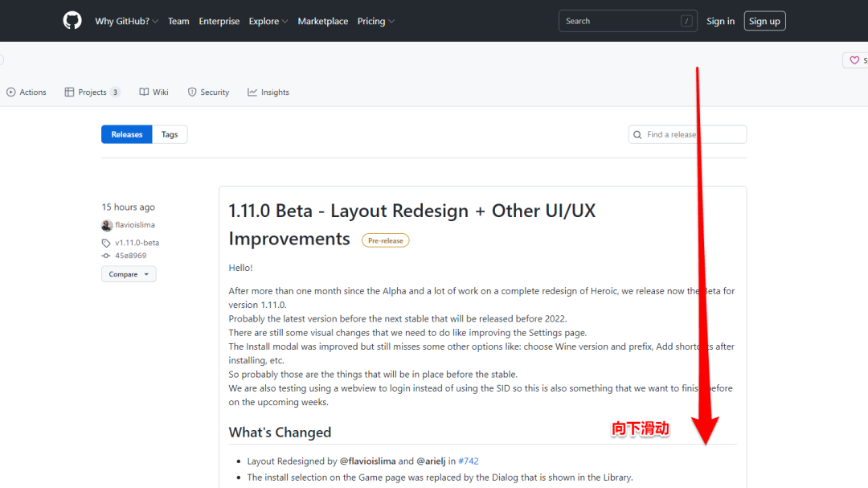Screen dimensions: 868x488
Task: Open the Security tab
Action: click(208, 92)
